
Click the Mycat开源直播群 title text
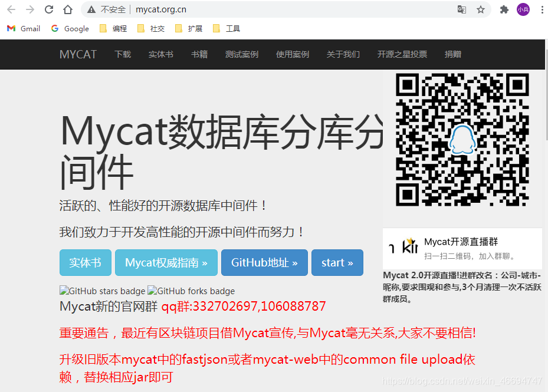(x=461, y=242)
